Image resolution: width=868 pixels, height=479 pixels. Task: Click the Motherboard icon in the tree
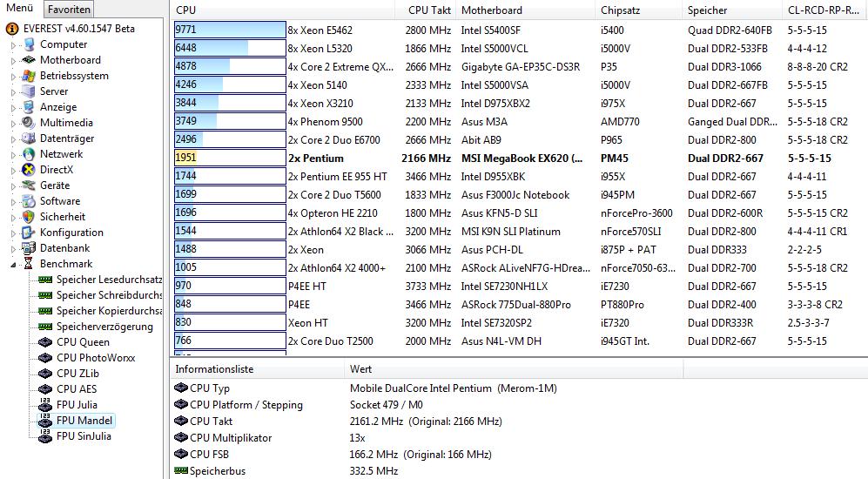[x=29, y=60]
